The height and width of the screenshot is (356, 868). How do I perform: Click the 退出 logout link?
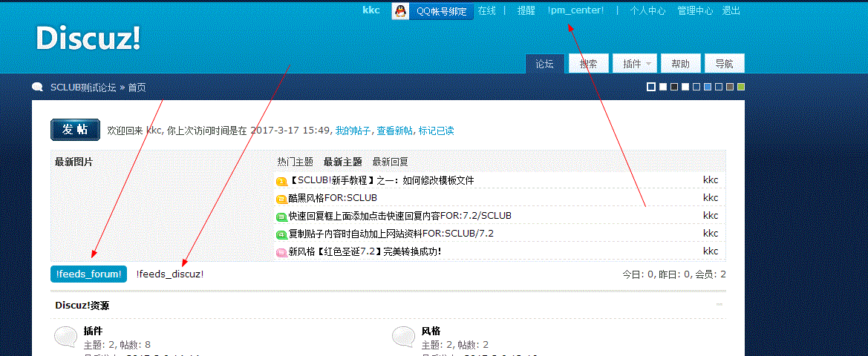click(731, 10)
